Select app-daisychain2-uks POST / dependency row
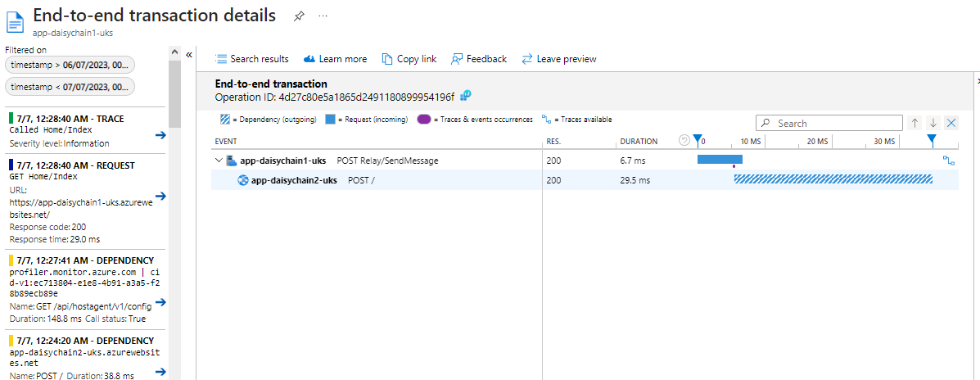The image size is (980, 380). click(x=585, y=180)
